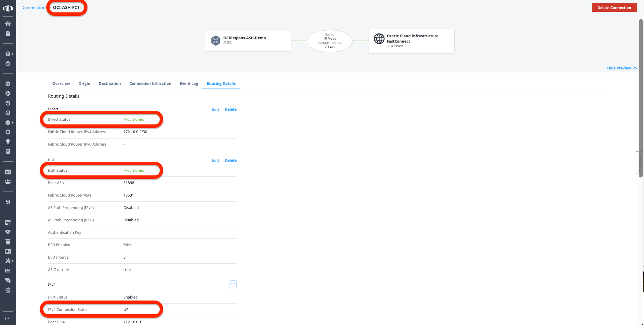644x325 pixels.
Task: Click Edit in the BGP section
Action: [x=215, y=160]
